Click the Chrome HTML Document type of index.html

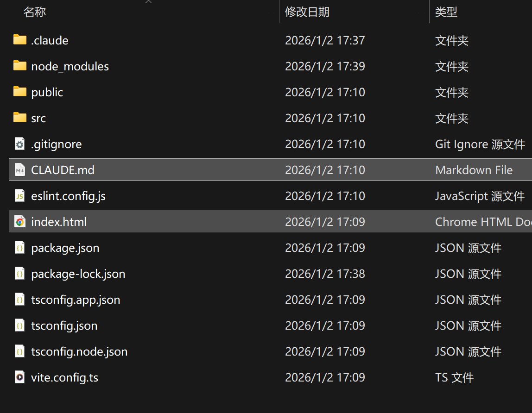point(482,222)
